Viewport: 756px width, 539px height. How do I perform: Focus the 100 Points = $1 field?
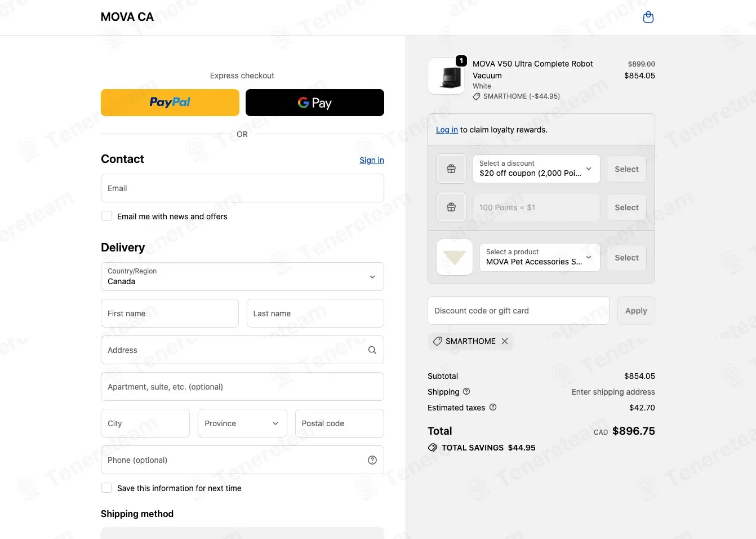(x=536, y=207)
